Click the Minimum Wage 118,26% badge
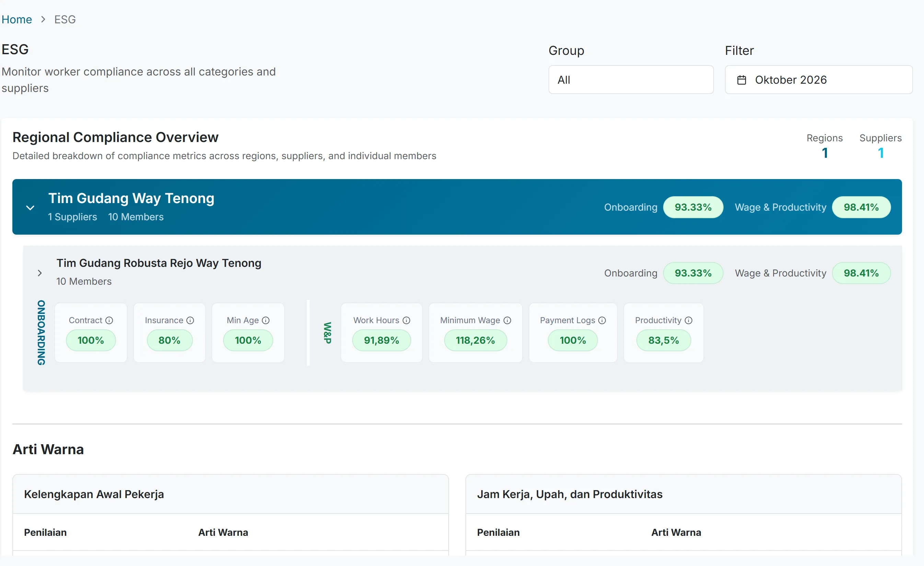The height and width of the screenshot is (566, 924). (x=475, y=340)
